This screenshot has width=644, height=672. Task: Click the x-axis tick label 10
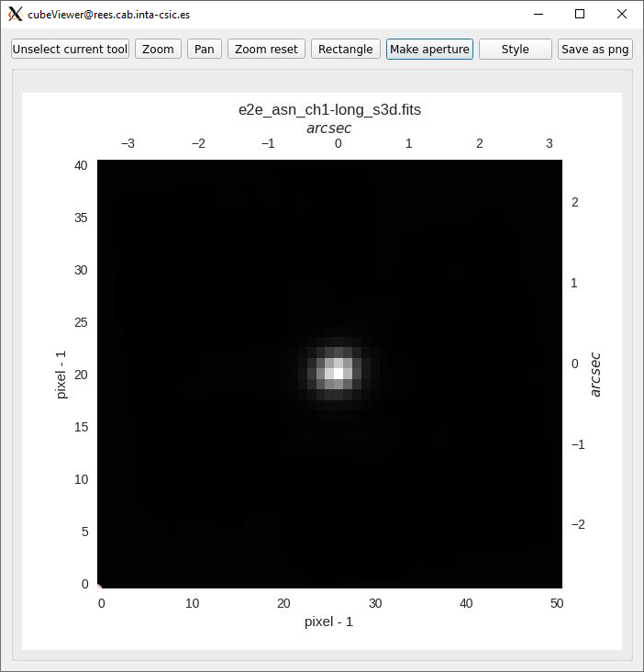(x=192, y=603)
